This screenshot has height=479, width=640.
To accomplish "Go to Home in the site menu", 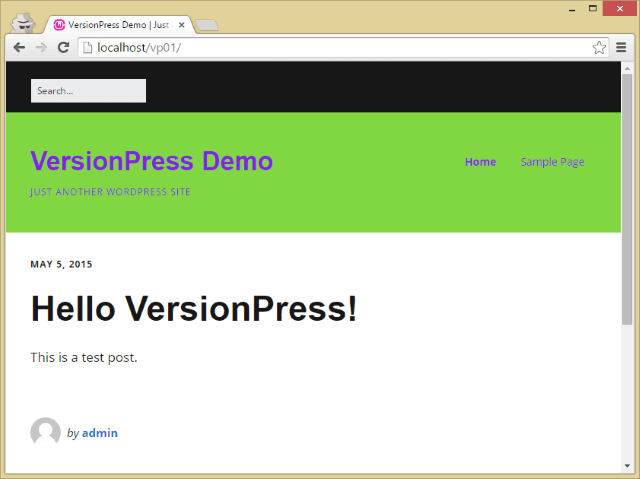I will (480, 162).
